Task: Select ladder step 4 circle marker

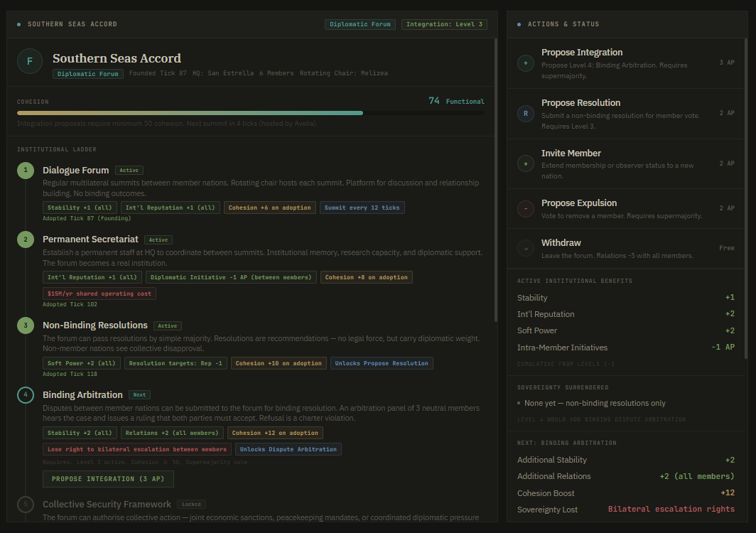Action: [x=26, y=395]
